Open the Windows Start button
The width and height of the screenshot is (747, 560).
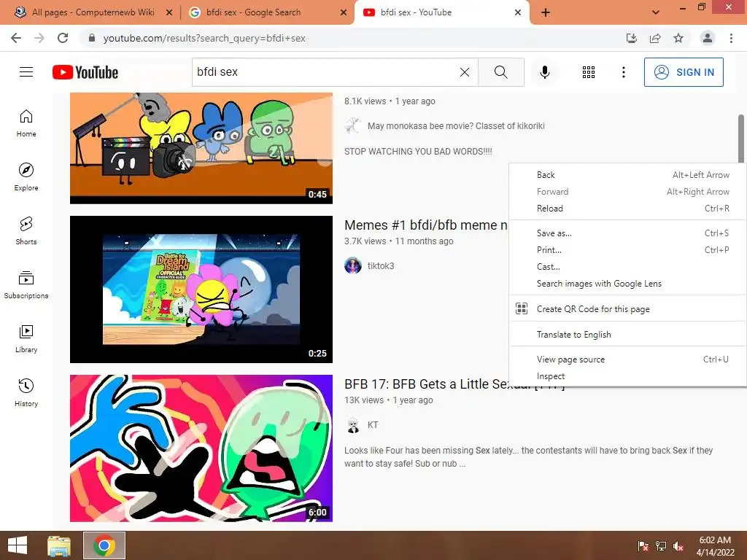(x=18, y=545)
